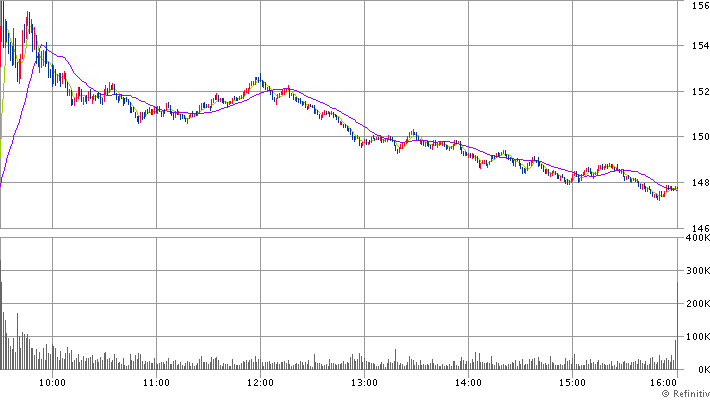The width and height of the screenshot is (710, 400).
Task: Select the 14:00 time axis label
Action: [x=468, y=382]
